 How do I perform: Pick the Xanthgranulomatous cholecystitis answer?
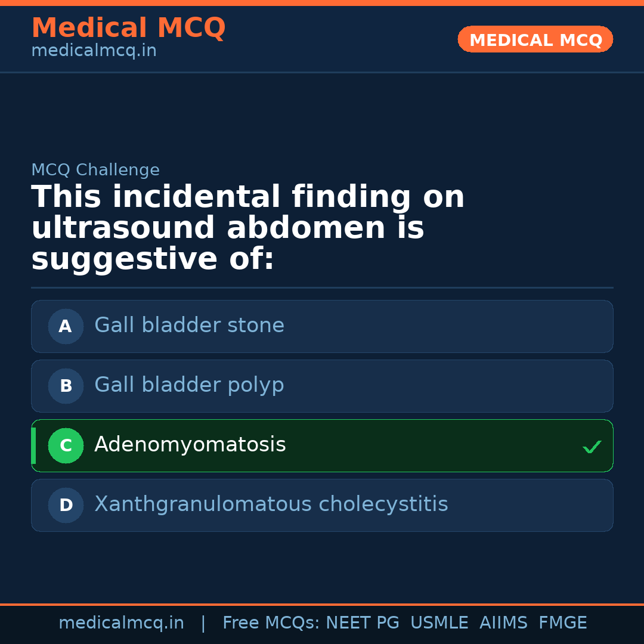[271, 504]
